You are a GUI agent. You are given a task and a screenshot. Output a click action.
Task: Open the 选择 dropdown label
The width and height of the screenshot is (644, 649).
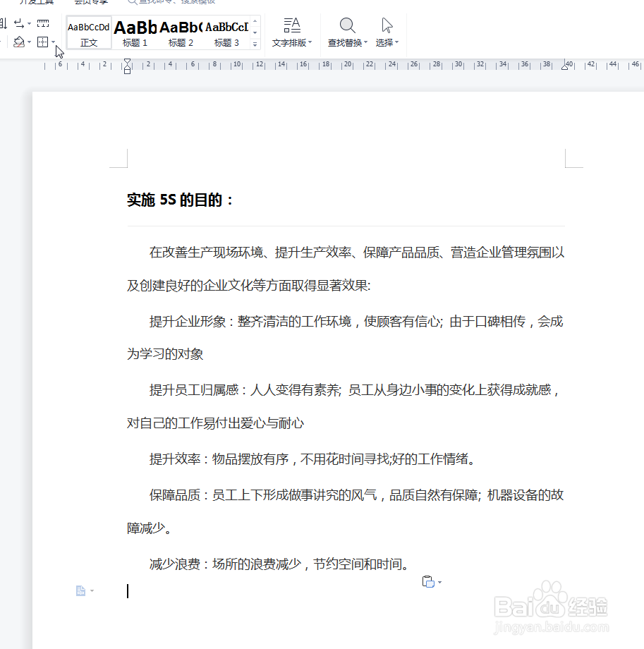387,42
